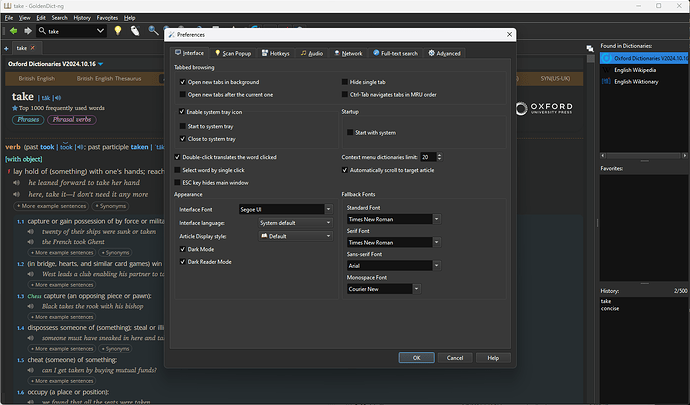Click the Help button in Preferences
This screenshot has width=690, height=405.
493,358
